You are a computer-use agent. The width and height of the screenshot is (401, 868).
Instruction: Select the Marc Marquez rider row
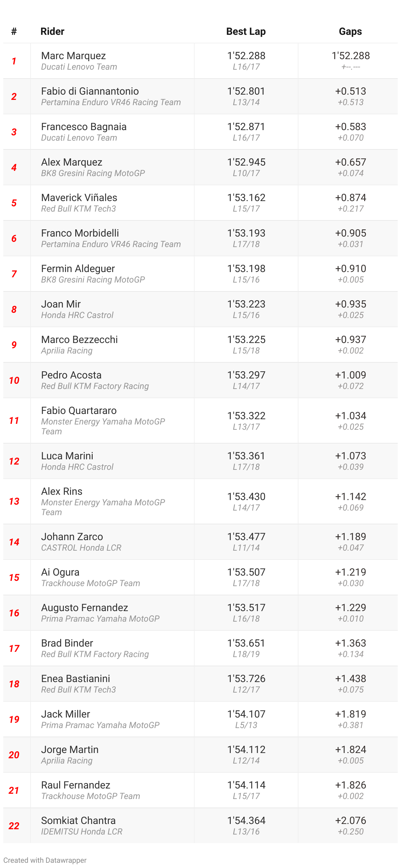coord(200,61)
